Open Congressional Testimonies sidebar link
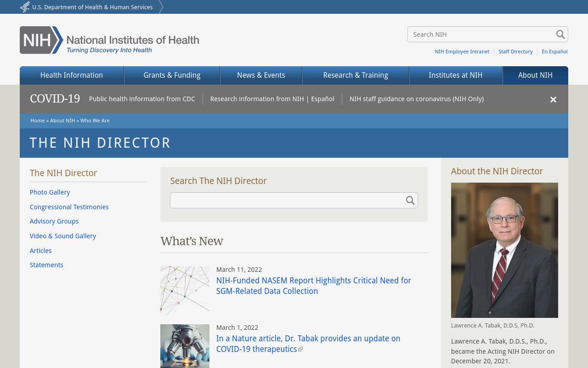 (x=69, y=207)
